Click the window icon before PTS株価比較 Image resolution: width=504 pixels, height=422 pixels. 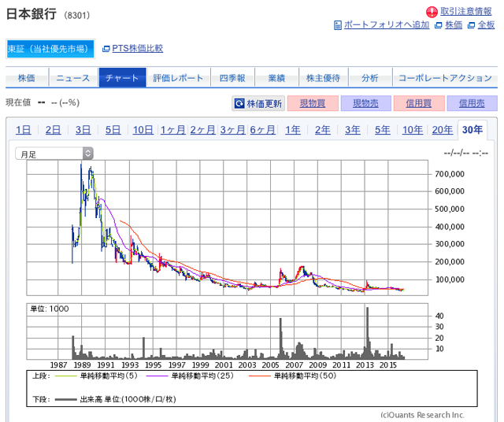click(106, 49)
